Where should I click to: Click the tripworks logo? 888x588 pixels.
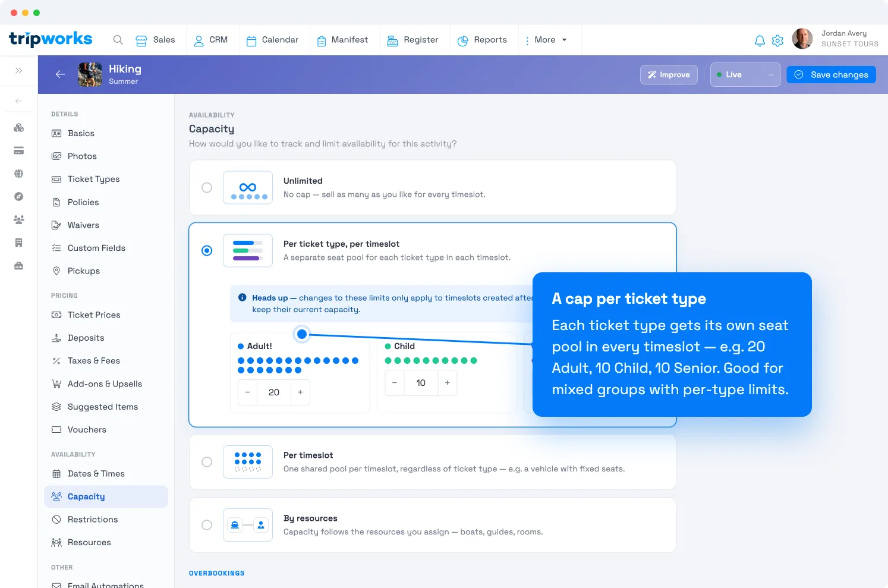tap(51, 39)
